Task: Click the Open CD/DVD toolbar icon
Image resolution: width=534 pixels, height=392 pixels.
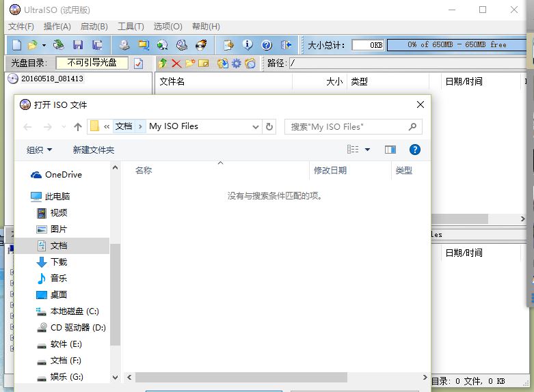Action: 58,45
